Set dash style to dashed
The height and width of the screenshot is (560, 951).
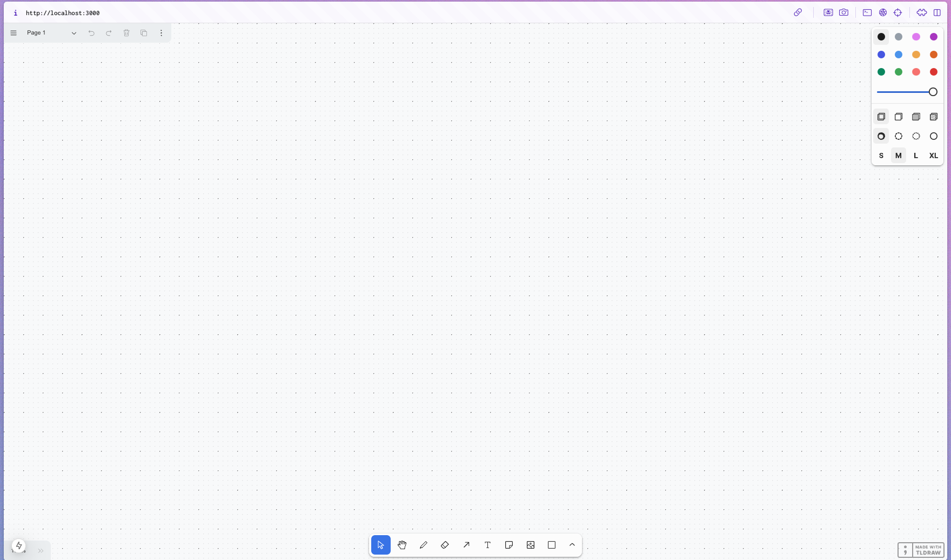tap(899, 136)
